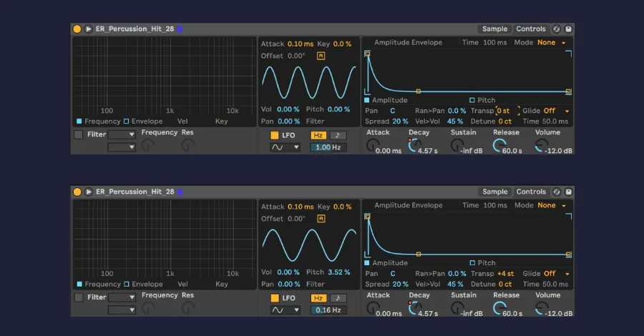
Task: Click the Volume knob showing -12.0 dB, top Simpler
Action: point(542,145)
